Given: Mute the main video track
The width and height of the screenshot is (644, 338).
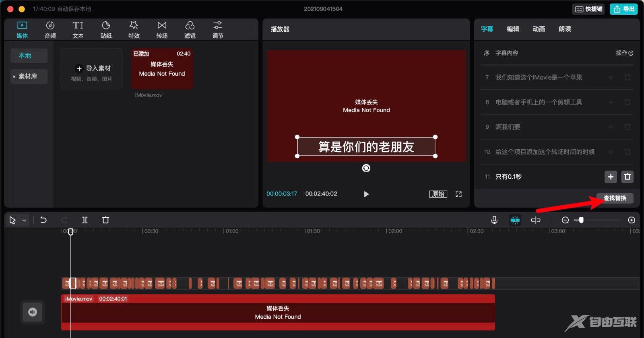Looking at the screenshot, I should [x=33, y=312].
